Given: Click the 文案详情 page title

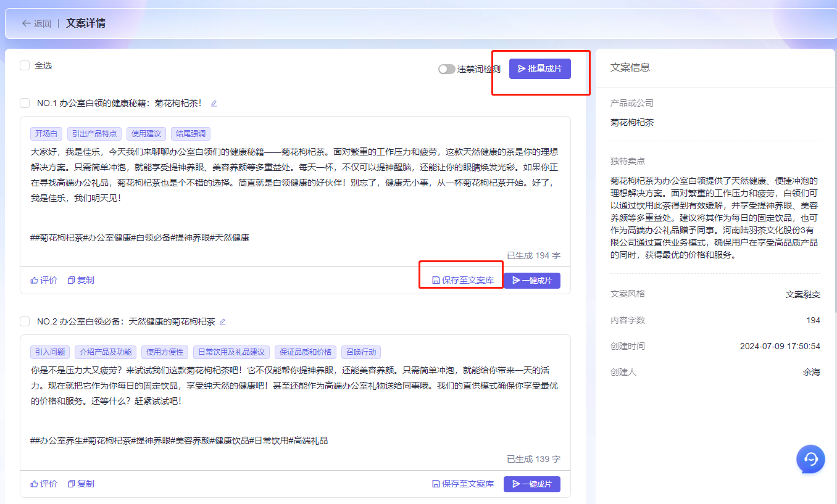Looking at the screenshot, I should coord(86,23).
